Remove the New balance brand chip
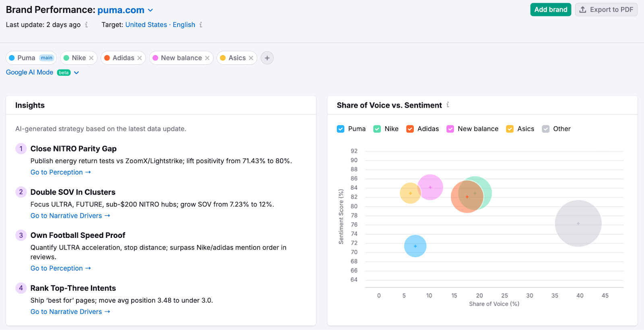This screenshot has width=644, height=330. click(x=207, y=58)
